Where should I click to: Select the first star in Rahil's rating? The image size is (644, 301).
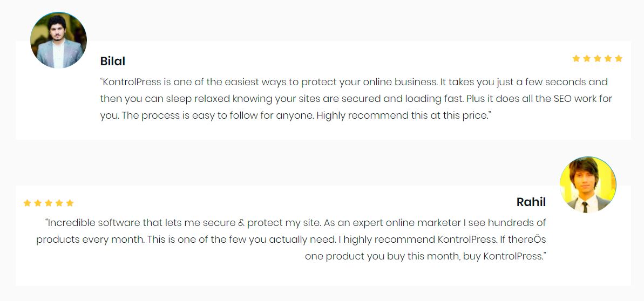[27, 203]
